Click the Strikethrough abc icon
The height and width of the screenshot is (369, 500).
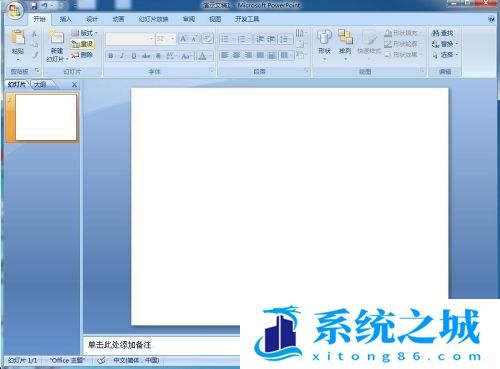(146, 56)
